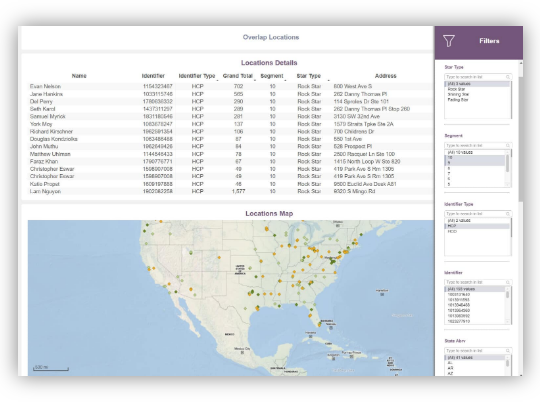Click the search icon in Star Type filter
Viewport: 540px width, 402px height.
point(508,77)
